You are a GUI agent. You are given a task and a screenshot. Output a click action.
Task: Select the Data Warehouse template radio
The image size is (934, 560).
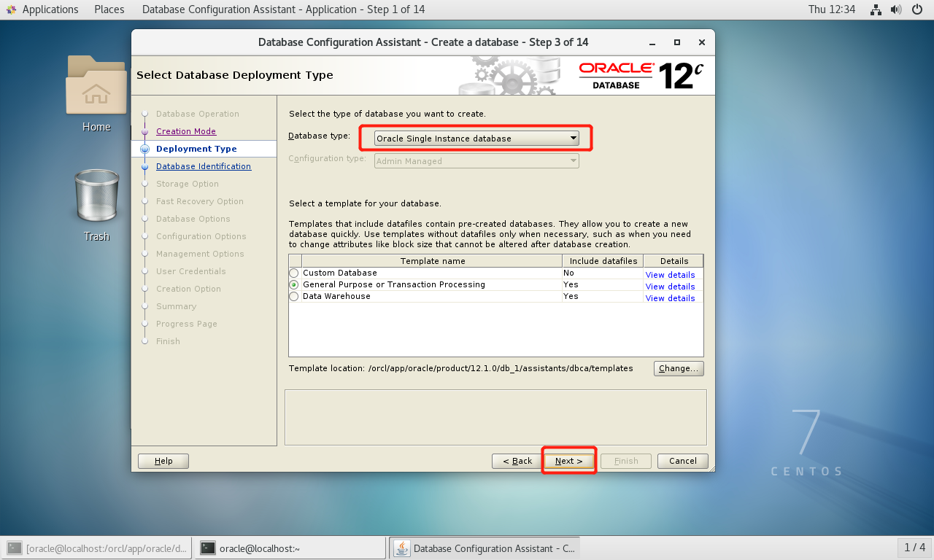tap(294, 297)
